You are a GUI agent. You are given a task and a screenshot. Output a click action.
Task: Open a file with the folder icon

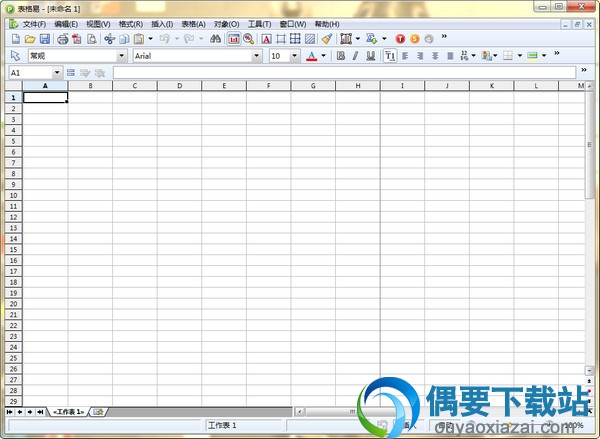30,39
